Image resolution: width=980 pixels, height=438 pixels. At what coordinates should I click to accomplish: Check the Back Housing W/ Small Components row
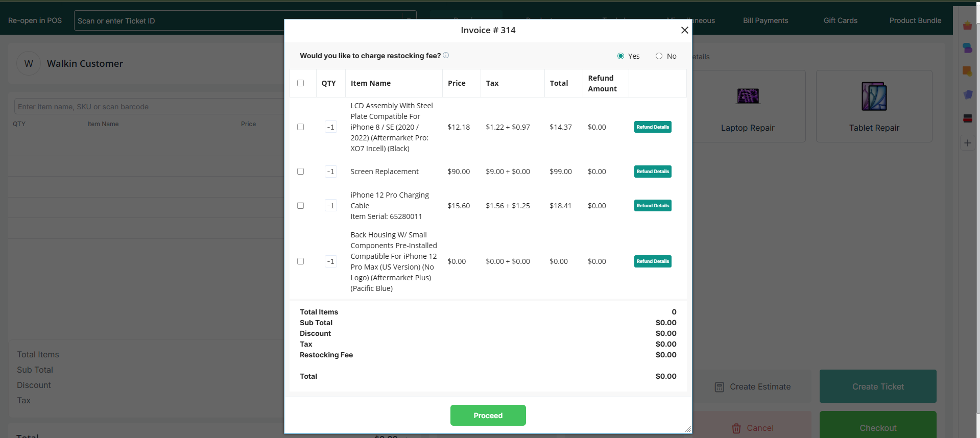300,261
